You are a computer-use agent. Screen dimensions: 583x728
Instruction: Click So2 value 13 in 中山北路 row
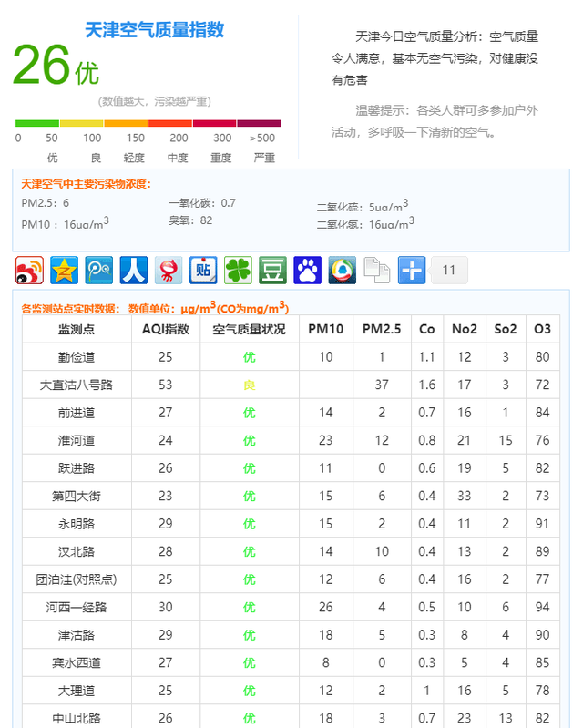click(506, 718)
